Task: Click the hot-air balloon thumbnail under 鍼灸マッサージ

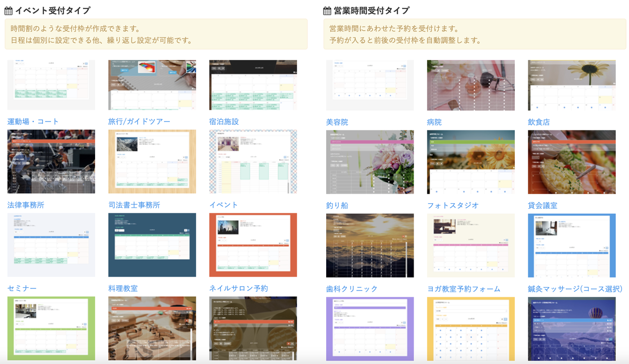Action: [x=572, y=329]
